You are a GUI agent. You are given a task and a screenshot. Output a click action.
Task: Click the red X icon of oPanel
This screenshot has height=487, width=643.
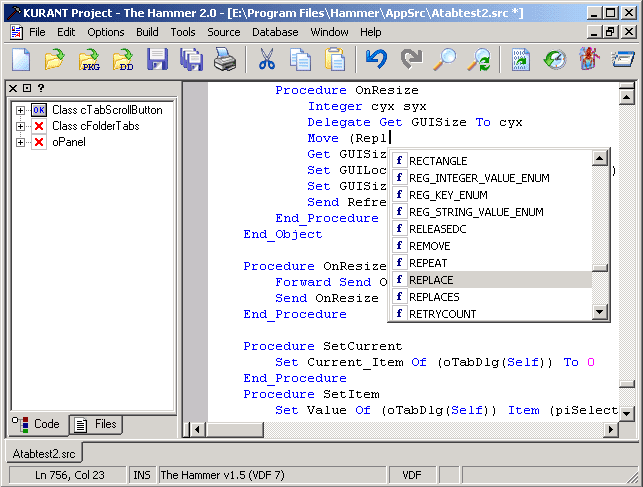(39, 142)
